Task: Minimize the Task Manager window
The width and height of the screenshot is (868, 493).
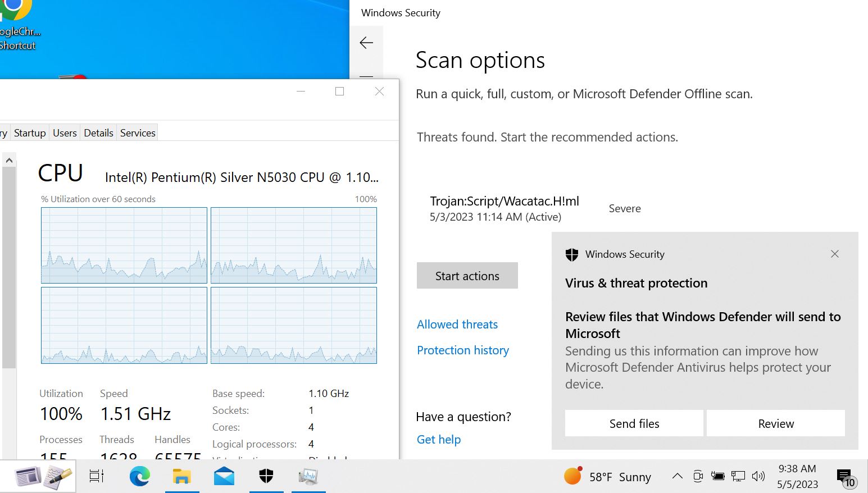Action: click(x=301, y=91)
